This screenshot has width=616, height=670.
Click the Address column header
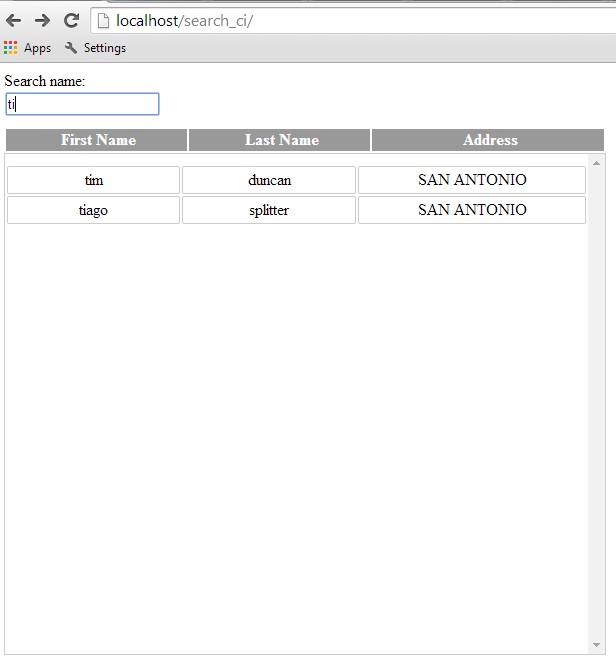pos(488,140)
